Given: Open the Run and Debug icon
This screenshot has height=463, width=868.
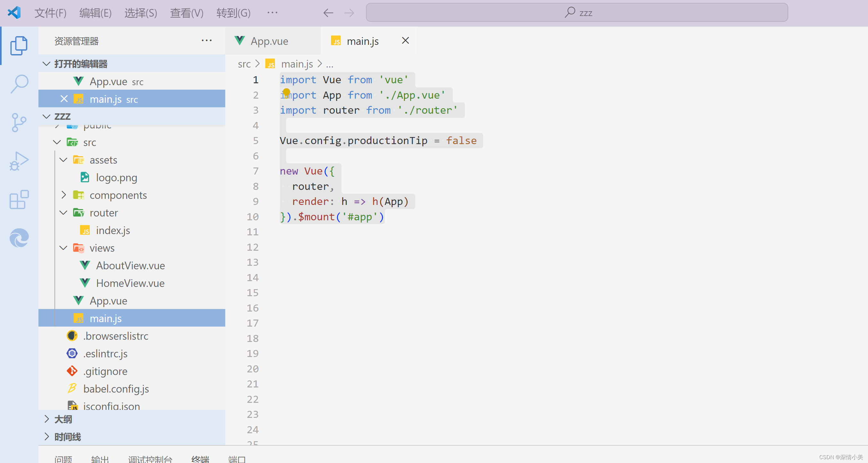Looking at the screenshot, I should tap(19, 161).
